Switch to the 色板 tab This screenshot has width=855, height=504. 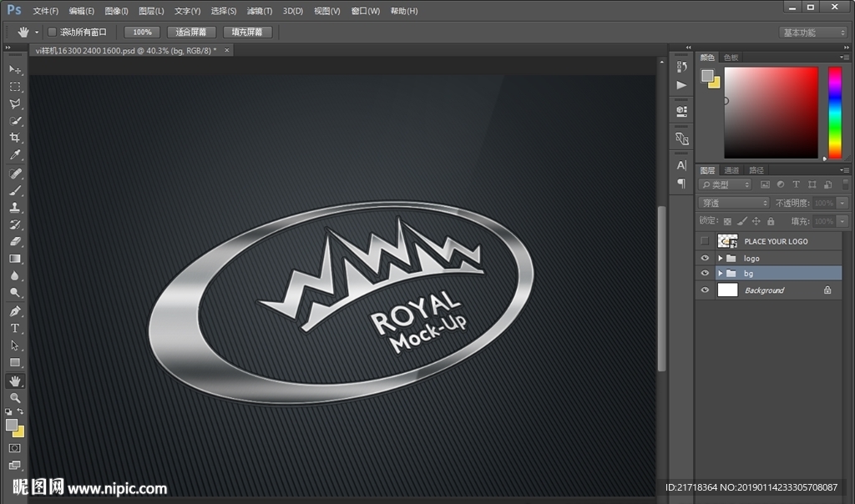pyautogui.click(x=731, y=58)
